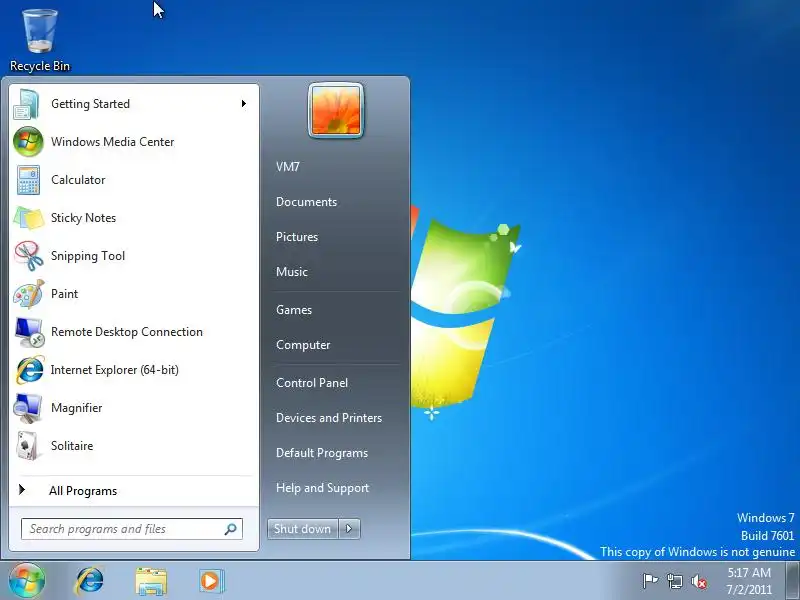This screenshot has width=800, height=600.
Task: Select the Paint label text
Action: coord(64,294)
